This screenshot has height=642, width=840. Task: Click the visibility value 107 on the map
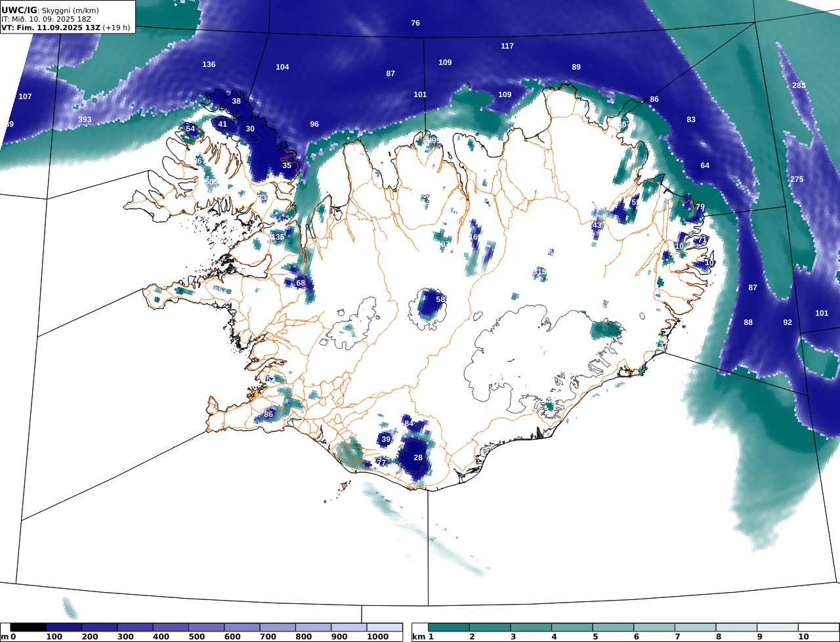click(x=25, y=96)
